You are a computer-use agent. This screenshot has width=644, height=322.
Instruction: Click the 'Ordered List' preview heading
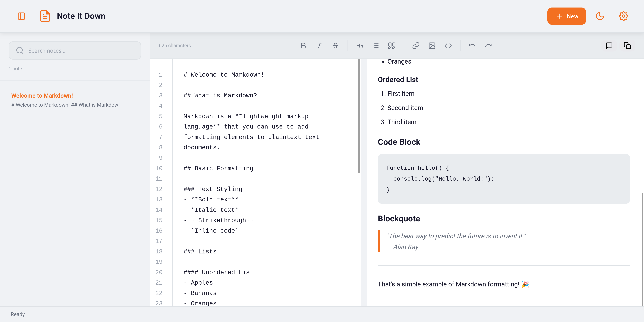398,80
